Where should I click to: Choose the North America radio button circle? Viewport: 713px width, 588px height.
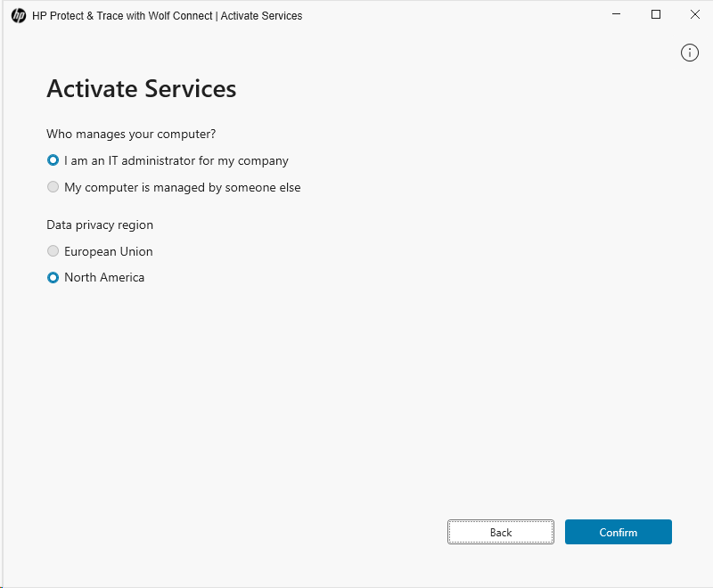(53, 278)
